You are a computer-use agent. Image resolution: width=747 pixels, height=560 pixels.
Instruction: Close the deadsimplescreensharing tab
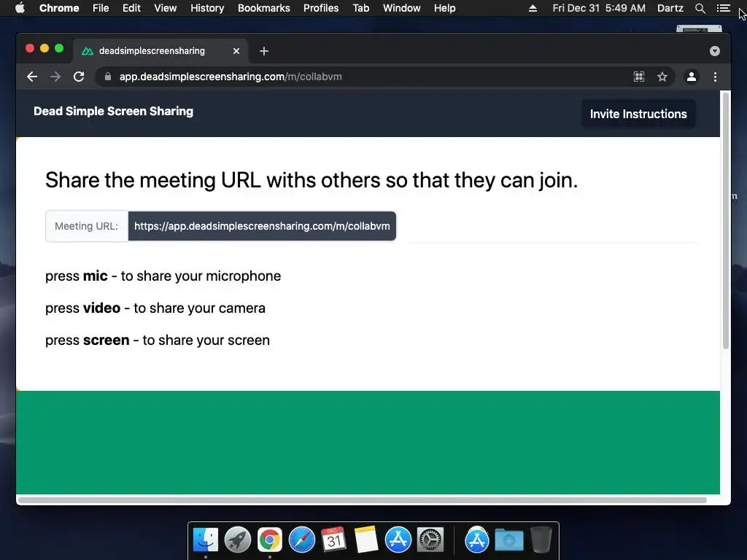[x=236, y=51]
